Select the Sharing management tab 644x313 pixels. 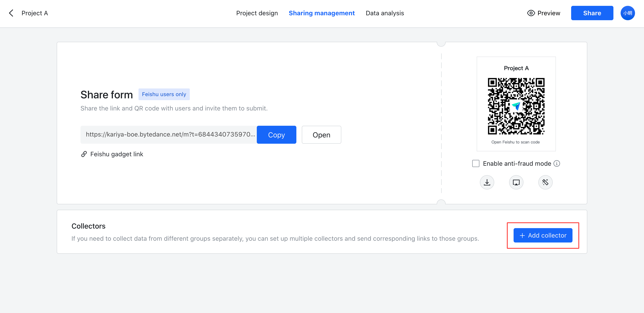[322, 13]
